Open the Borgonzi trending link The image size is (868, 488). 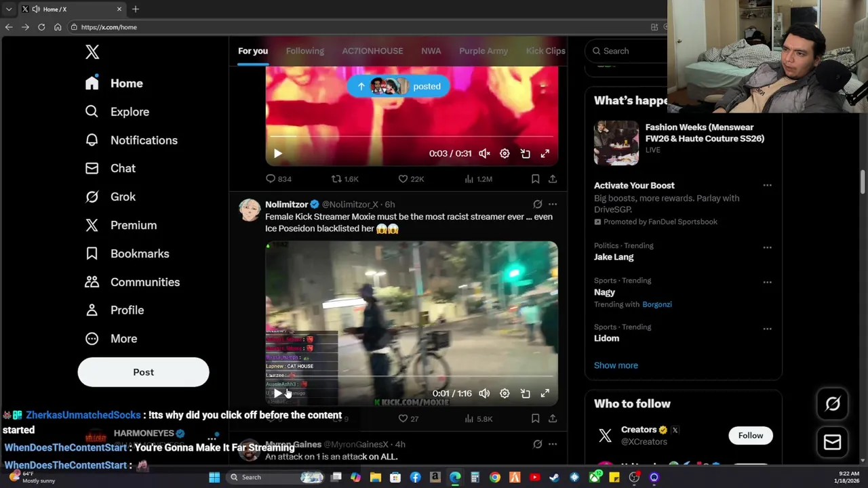point(657,304)
